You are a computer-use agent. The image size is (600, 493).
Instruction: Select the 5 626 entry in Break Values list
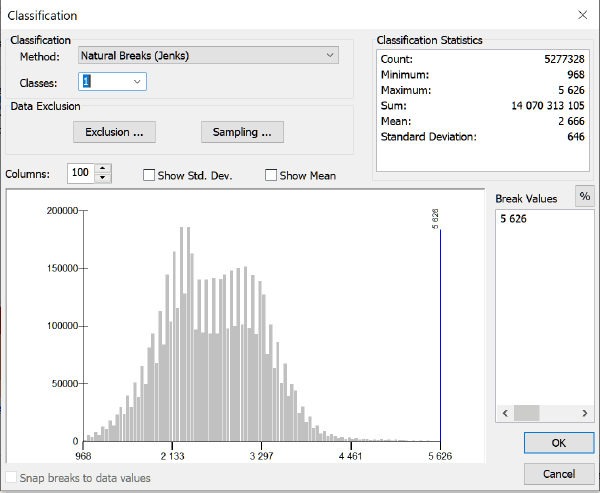tap(517, 218)
